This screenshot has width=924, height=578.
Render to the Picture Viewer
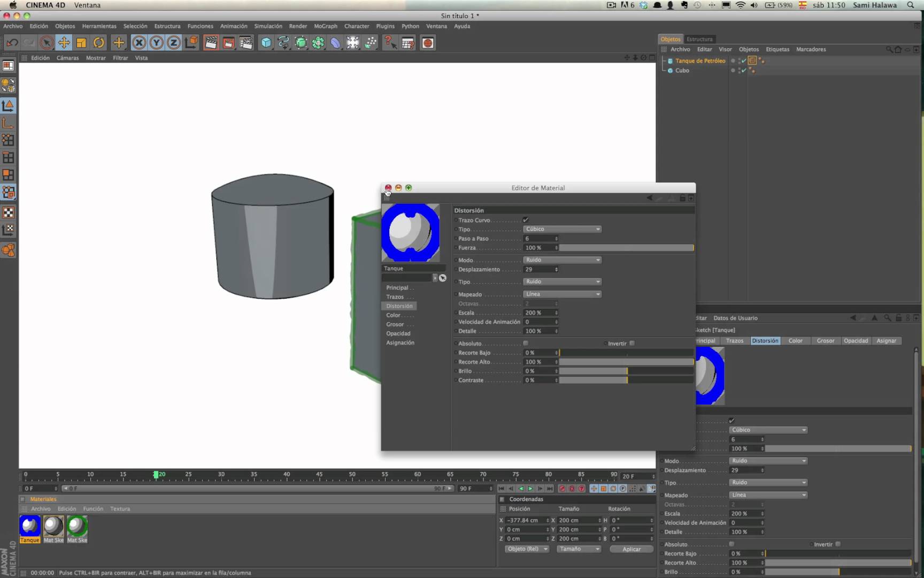coord(228,43)
